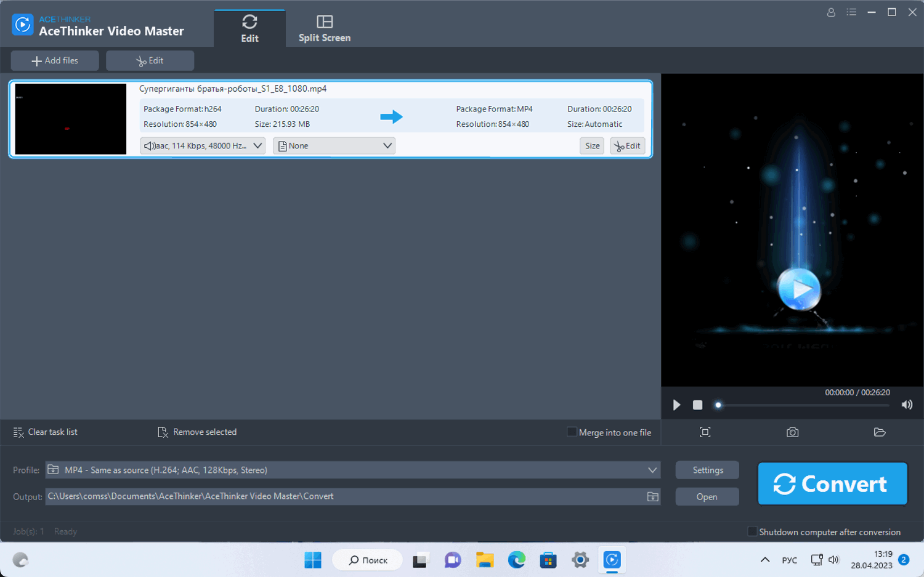Select the file name Супергиганты братья-роботы_S1_E8_1080.mp4
924x577 pixels.
[x=233, y=89]
